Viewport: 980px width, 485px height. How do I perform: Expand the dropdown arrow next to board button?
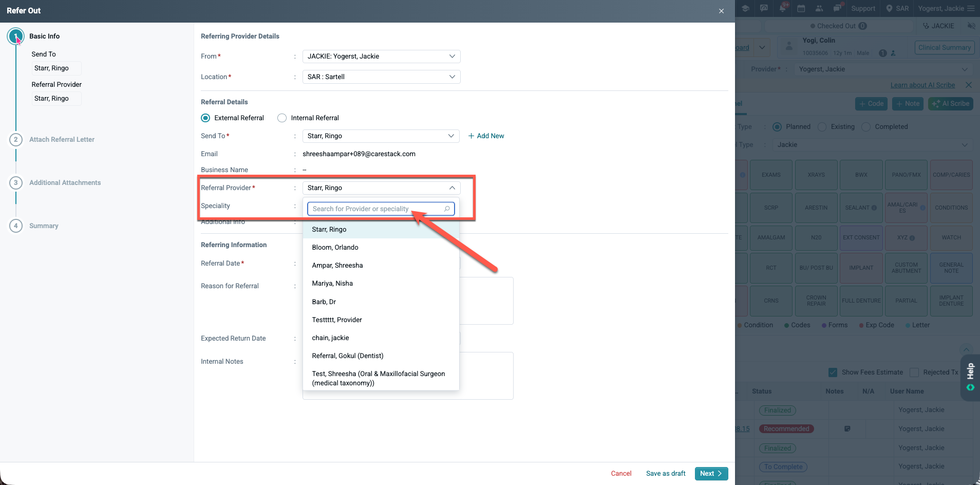click(x=762, y=47)
